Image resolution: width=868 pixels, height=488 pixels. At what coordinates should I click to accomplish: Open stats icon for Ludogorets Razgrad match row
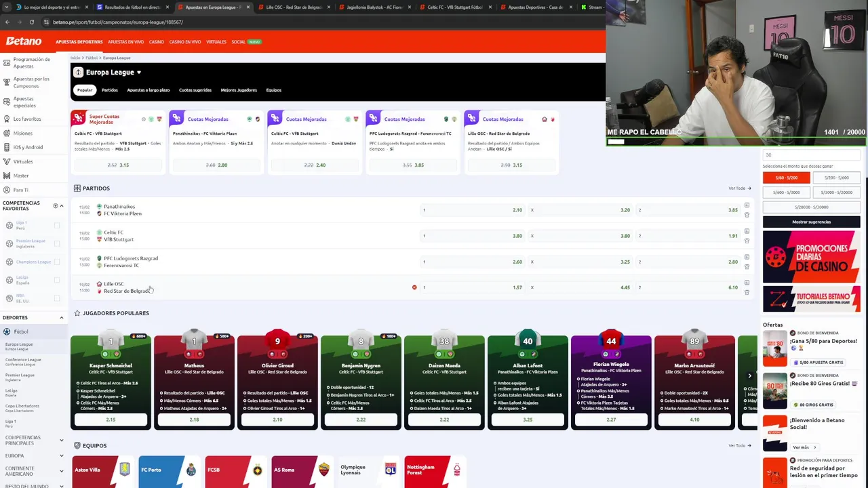[747, 257]
